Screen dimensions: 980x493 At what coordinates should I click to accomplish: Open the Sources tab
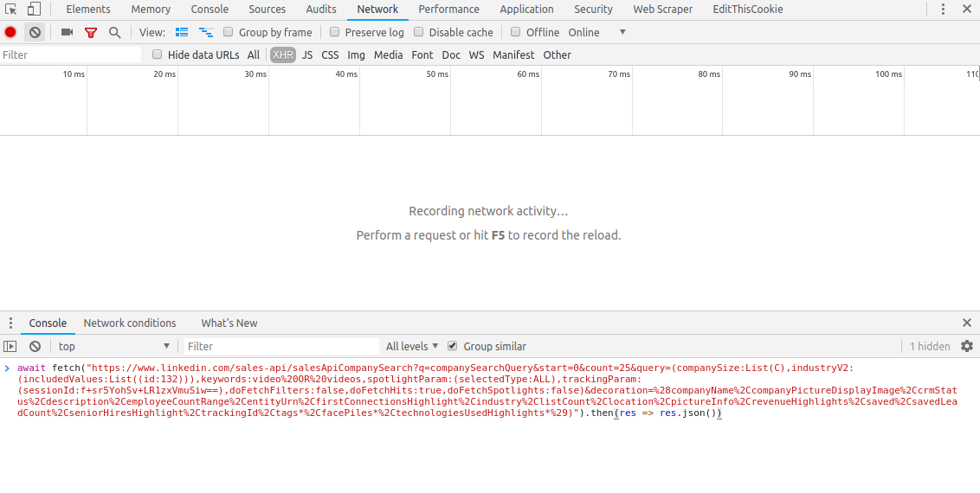pyautogui.click(x=267, y=10)
